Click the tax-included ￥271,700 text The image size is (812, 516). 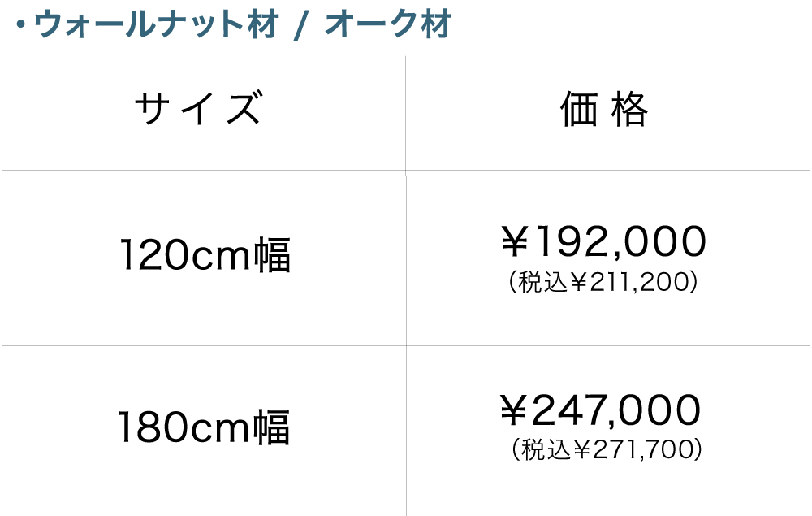pyautogui.click(x=607, y=449)
